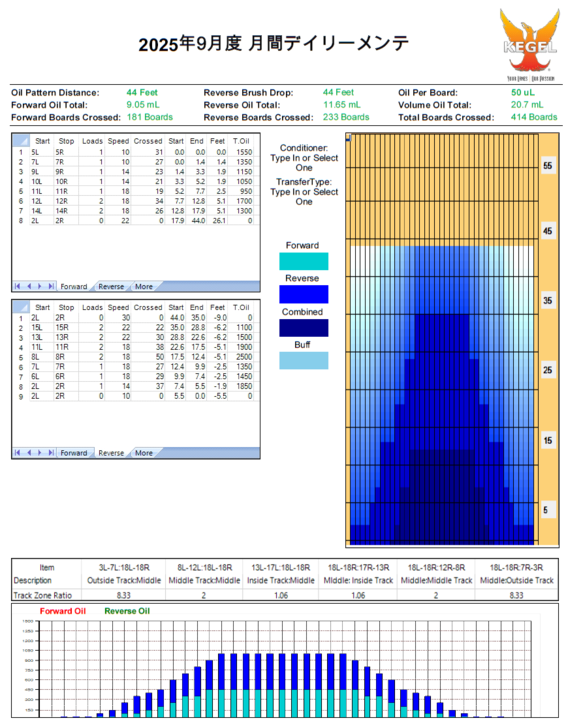Click the '181 Boards' value

150,117
